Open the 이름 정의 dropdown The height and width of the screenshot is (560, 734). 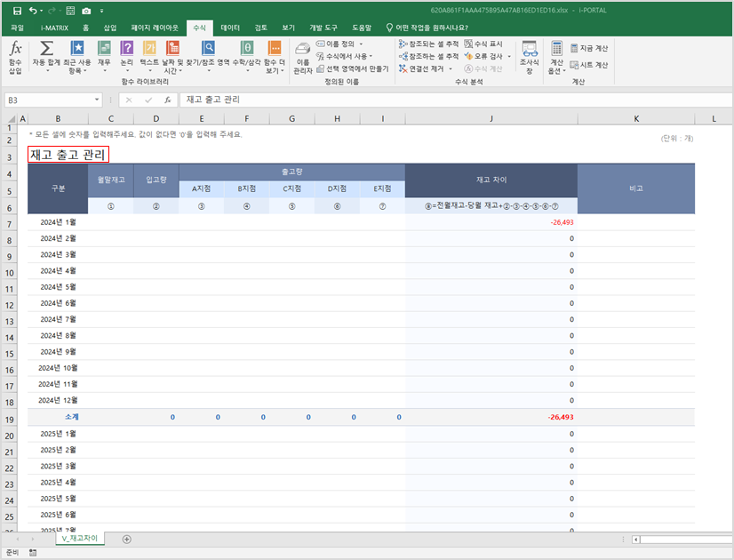(x=343, y=44)
